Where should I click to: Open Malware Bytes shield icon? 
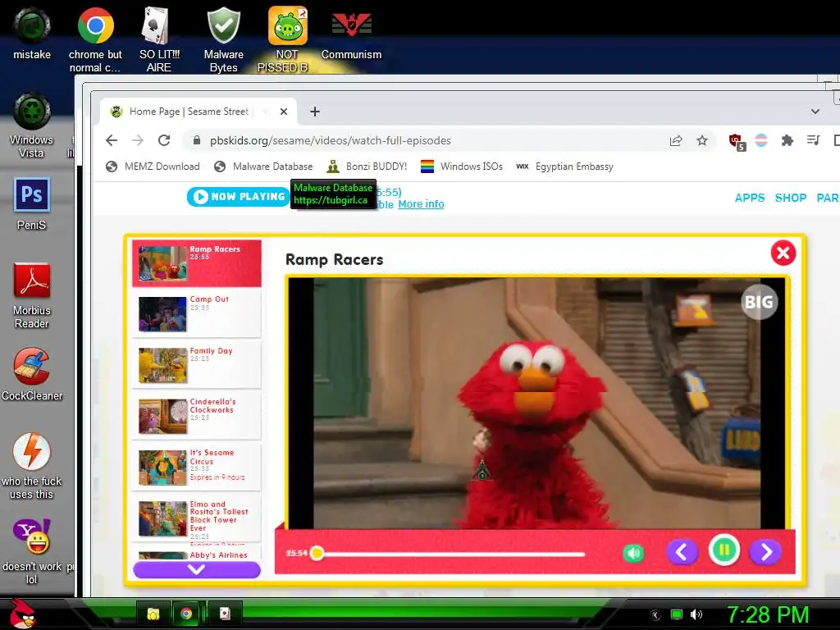[x=223, y=40]
